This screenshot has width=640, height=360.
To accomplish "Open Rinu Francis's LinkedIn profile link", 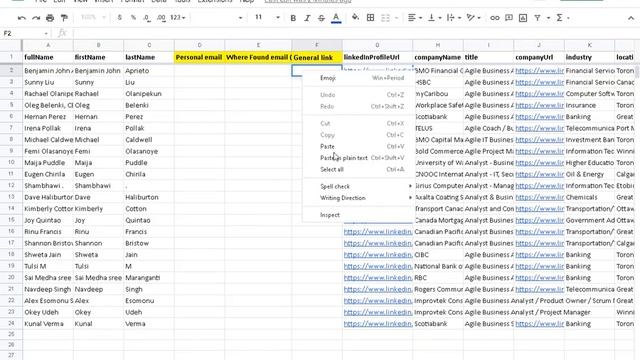I will coord(378,231).
